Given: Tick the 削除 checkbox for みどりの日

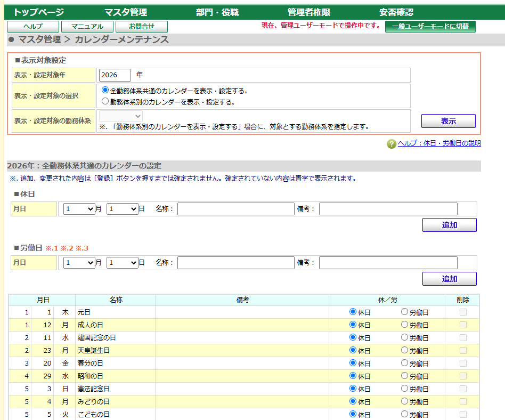Looking at the screenshot, I should click(x=463, y=402).
